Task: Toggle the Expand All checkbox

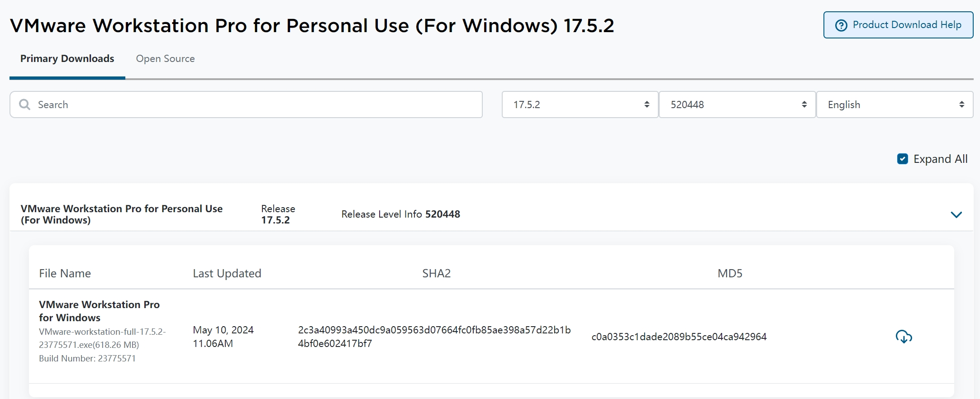Action: (902, 159)
